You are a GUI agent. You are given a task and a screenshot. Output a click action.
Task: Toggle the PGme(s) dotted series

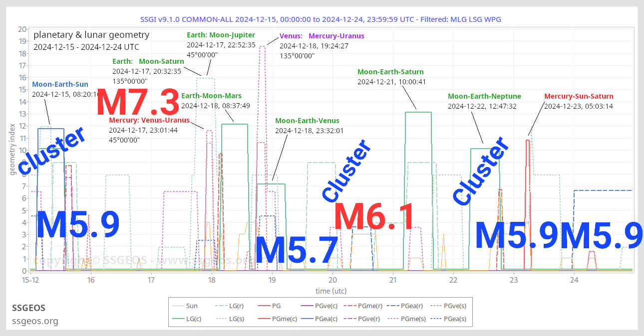412,319
